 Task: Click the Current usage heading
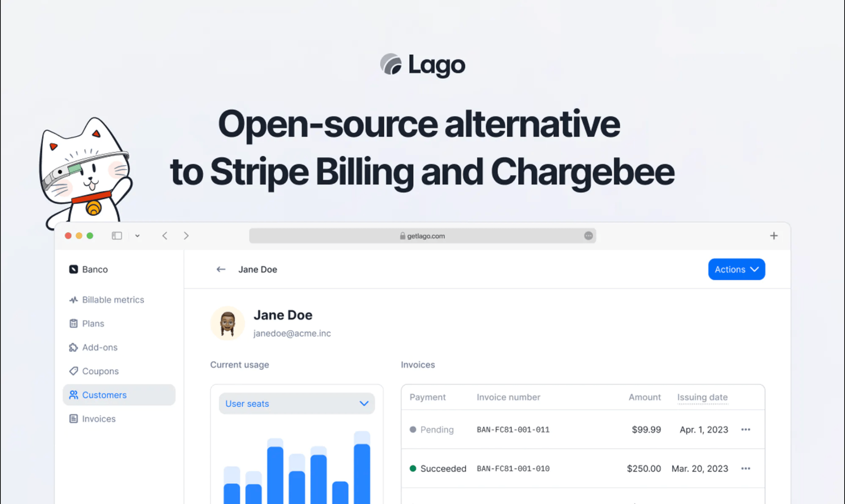[240, 365]
